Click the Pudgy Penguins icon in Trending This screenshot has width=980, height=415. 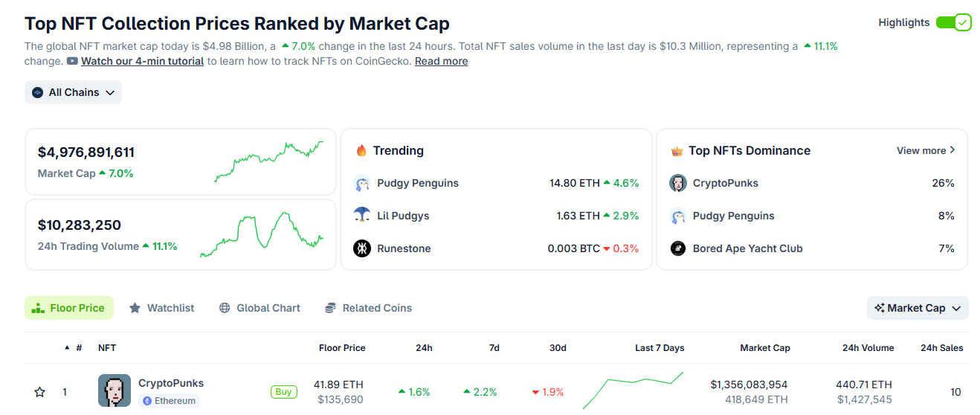pyautogui.click(x=362, y=183)
